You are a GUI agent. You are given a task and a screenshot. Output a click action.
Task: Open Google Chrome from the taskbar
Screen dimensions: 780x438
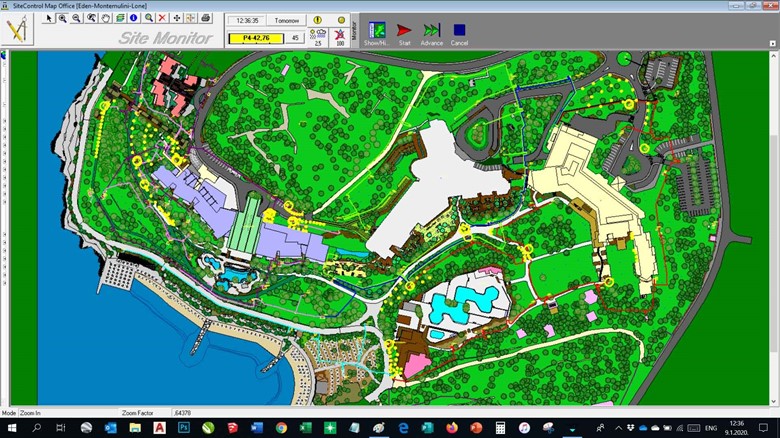click(280, 427)
